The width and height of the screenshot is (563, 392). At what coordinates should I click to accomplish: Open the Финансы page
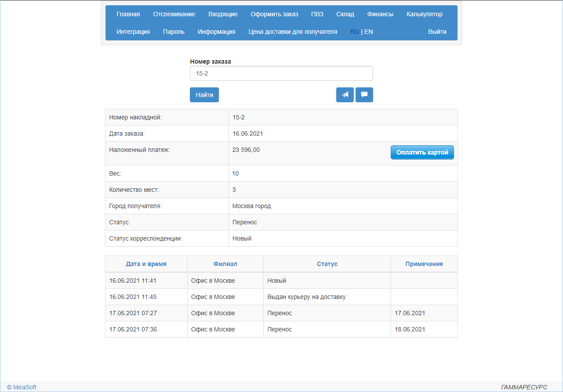point(380,14)
